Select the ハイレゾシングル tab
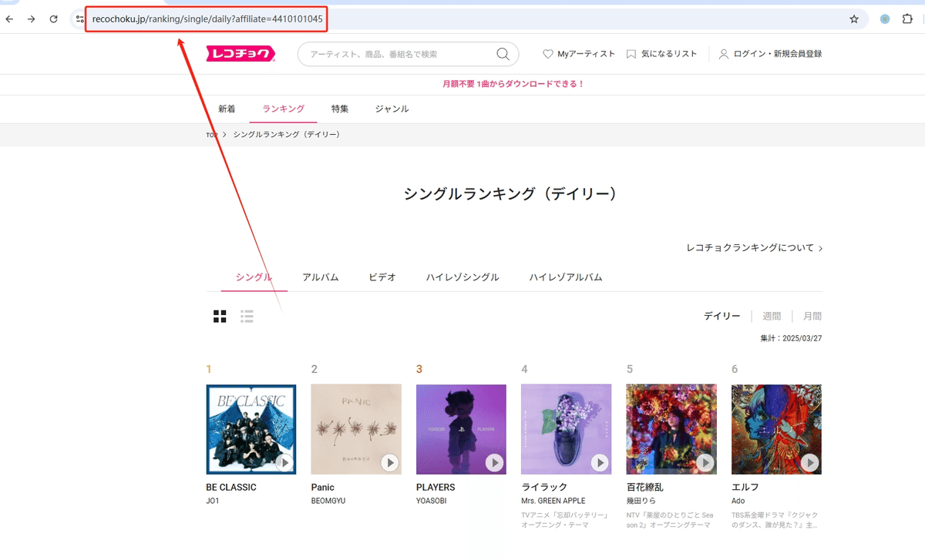The height and width of the screenshot is (560, 925). 462,277
